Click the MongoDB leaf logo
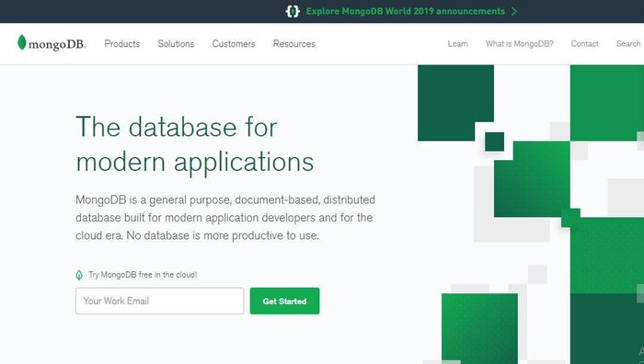The width and height of the screenshot is (644, 364). point(22,42)
